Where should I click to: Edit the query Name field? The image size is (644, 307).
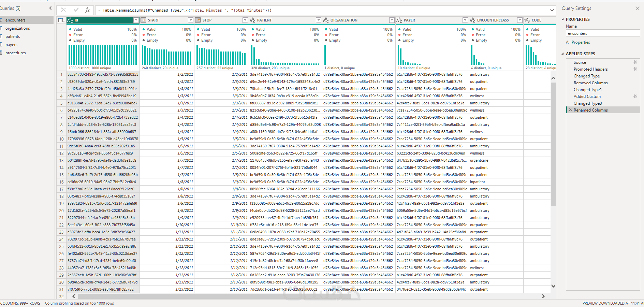[603, 33]
